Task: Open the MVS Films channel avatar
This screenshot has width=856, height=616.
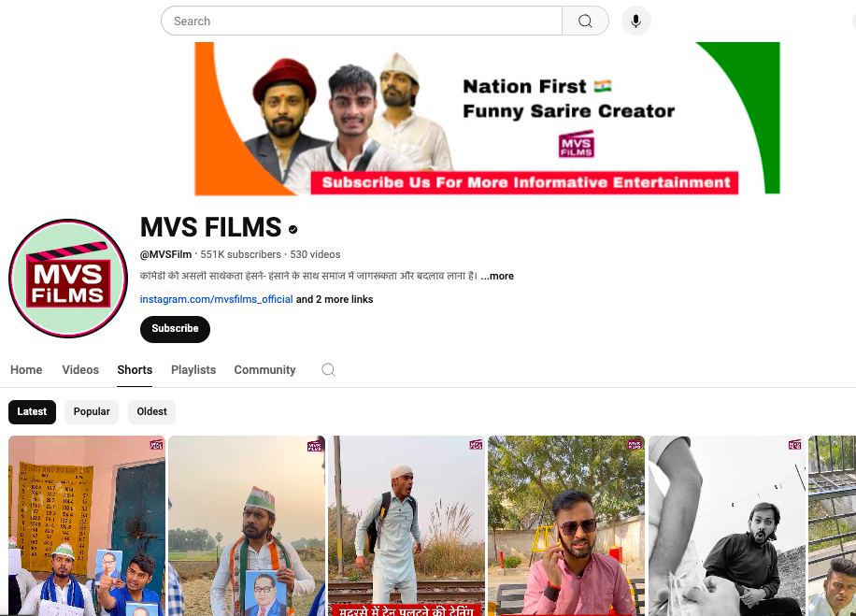Action: [68, 279]
